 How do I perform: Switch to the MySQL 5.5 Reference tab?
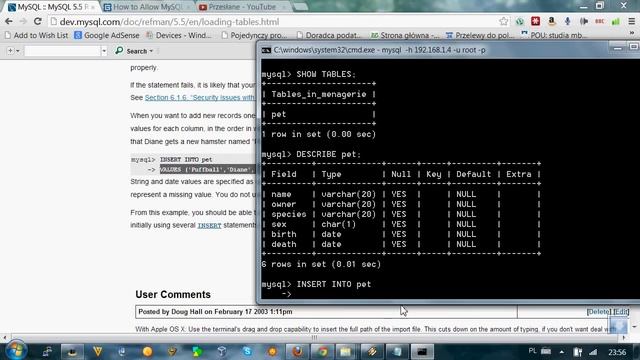(x=51, y=7)
